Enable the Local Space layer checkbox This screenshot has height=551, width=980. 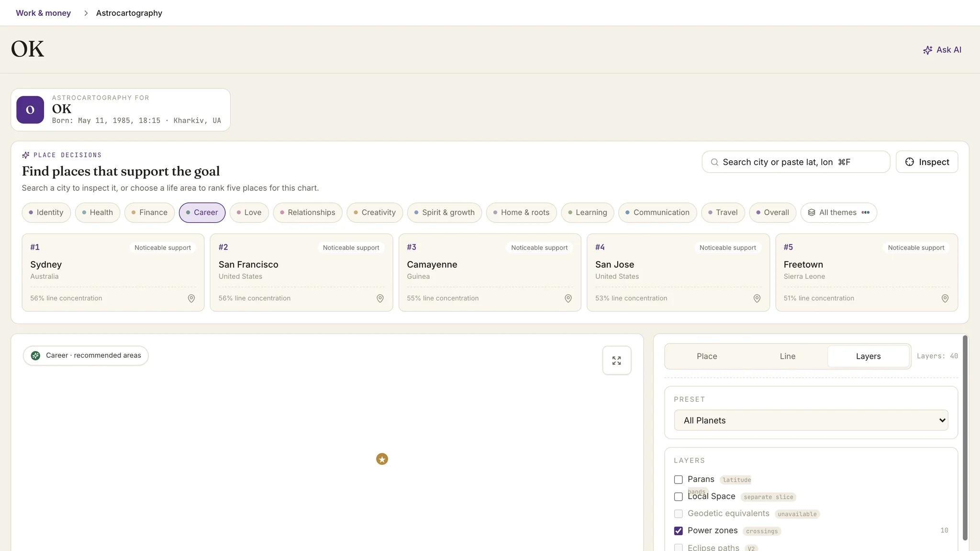[x=679, y=497]
